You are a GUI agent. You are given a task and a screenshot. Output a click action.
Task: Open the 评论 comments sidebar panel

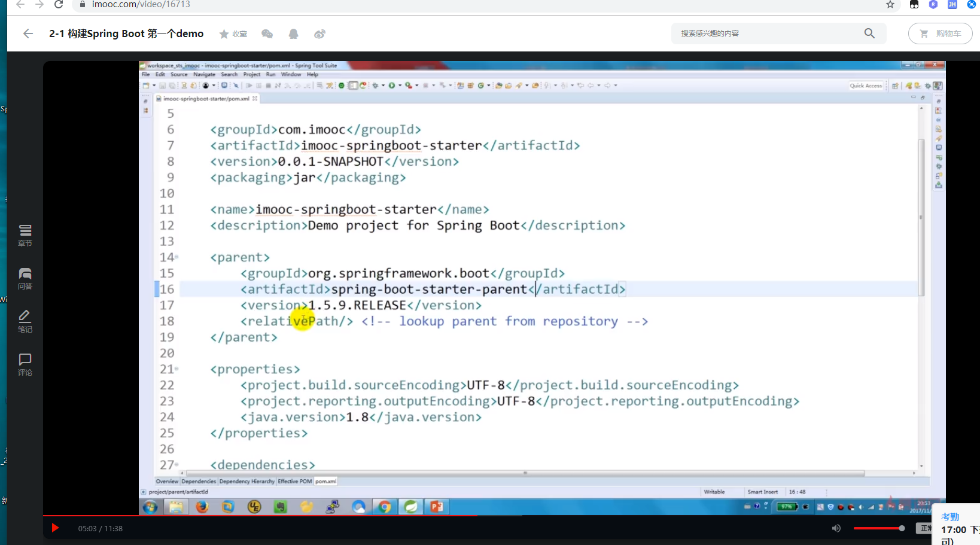click(25, 365)
